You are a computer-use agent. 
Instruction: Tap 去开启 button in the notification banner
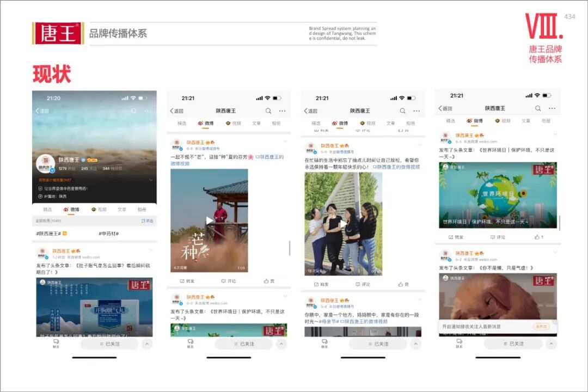[542, 327]
